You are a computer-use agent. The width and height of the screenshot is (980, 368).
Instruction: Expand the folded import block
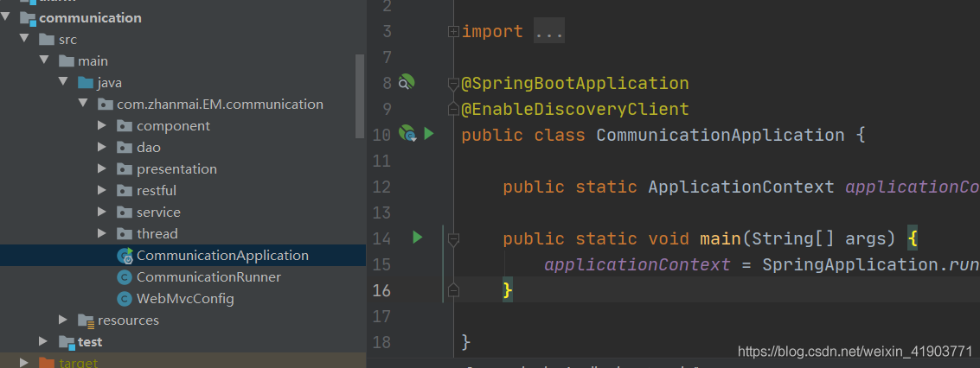(454, 31)
